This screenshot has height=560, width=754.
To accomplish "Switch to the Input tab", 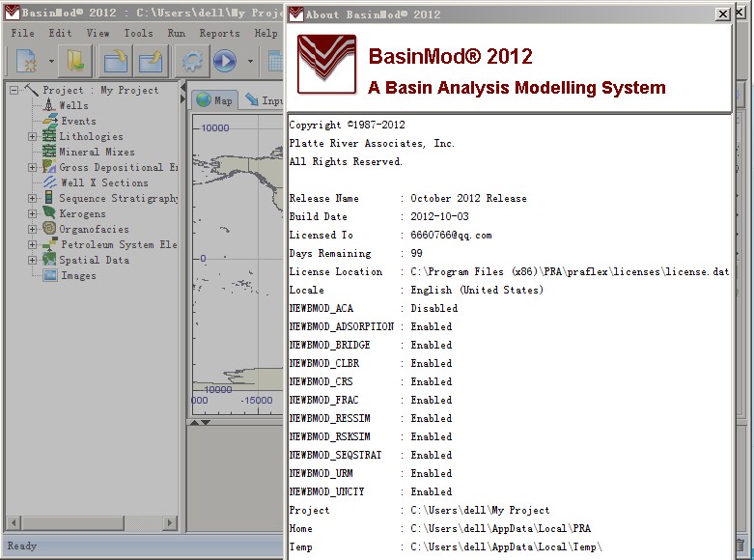I will (x=264, y=100).
